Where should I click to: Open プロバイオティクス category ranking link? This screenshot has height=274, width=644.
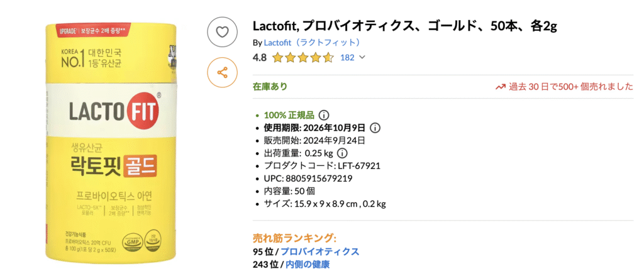pos(320,251)
